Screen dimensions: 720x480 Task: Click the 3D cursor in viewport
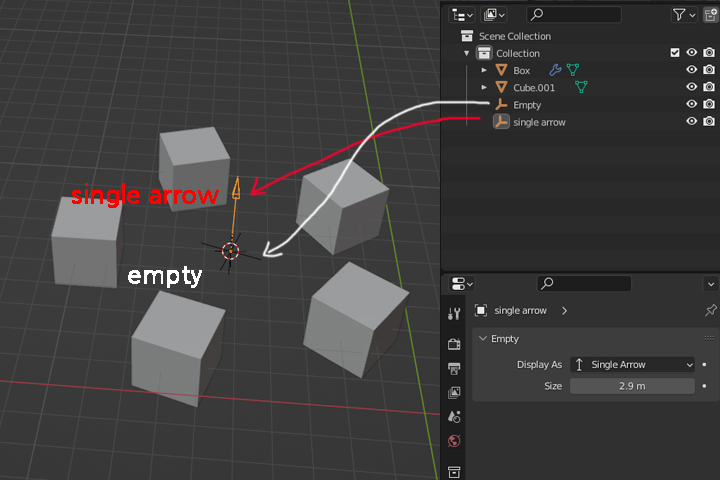(231, 251)
